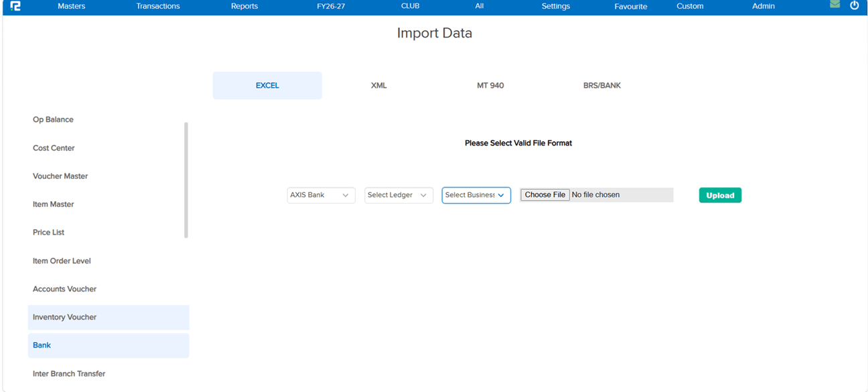Open the Masters menu
Image resolution: width=868 pixels, height=392 pixels.
click(72, 6)
